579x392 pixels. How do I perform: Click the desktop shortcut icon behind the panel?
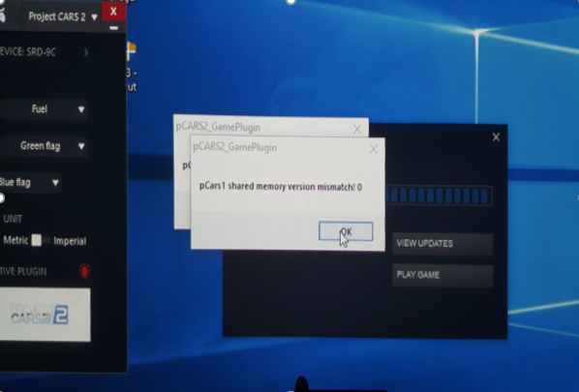[132, 51]
